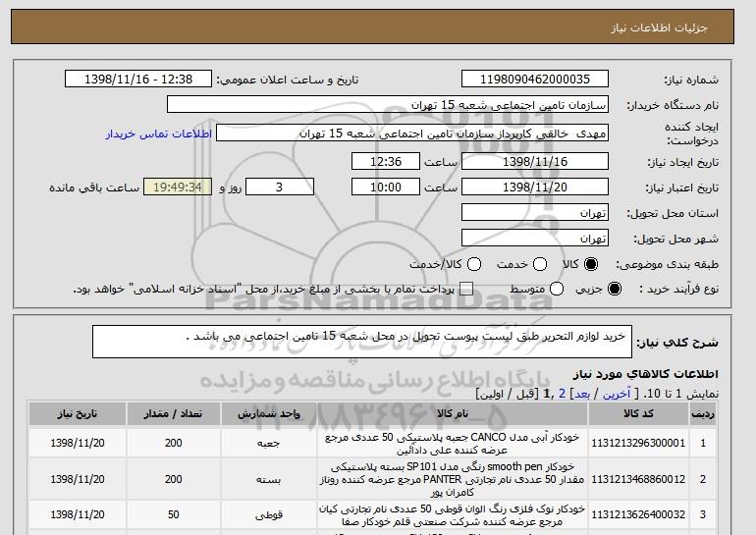Click quantity 200 in row 1

click(173, 443)
